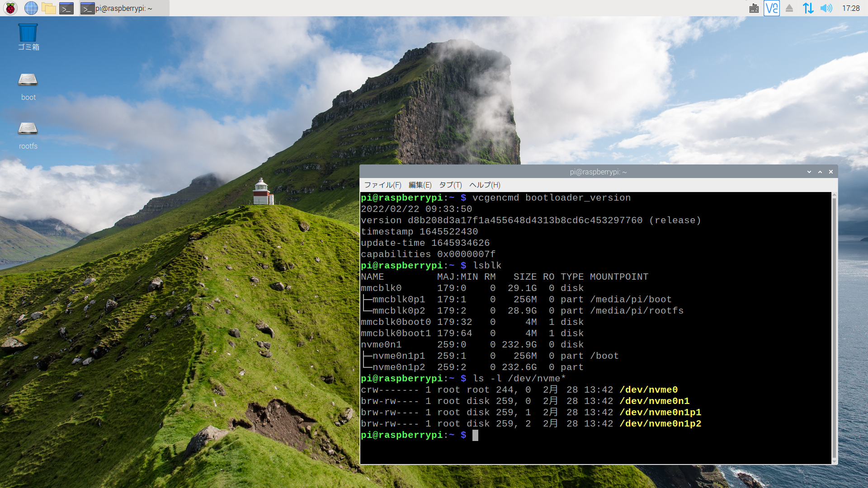Click the network up/down traffic indicator
The image size is (868, 488).
click(x=808, y=8)
